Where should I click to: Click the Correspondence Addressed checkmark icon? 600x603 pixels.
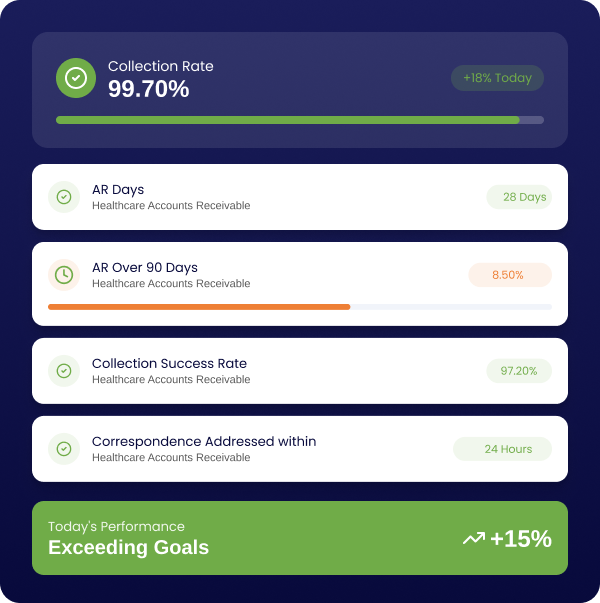tap(64, 449)
